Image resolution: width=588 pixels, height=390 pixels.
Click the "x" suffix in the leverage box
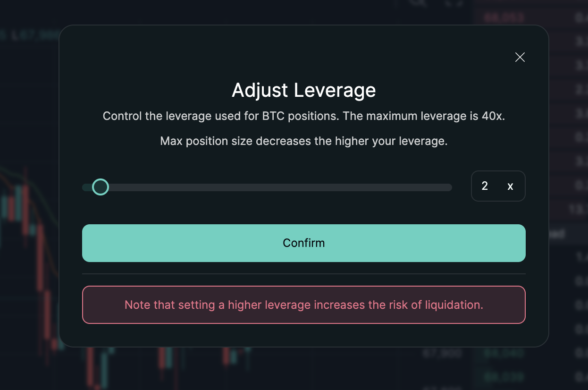click(x=510, y=186)
